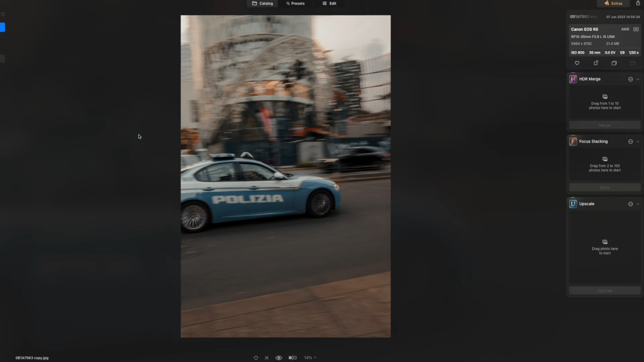Remove the HDR Merge extension with minus icon
The image size is (644, 362).
click(631, 79)
